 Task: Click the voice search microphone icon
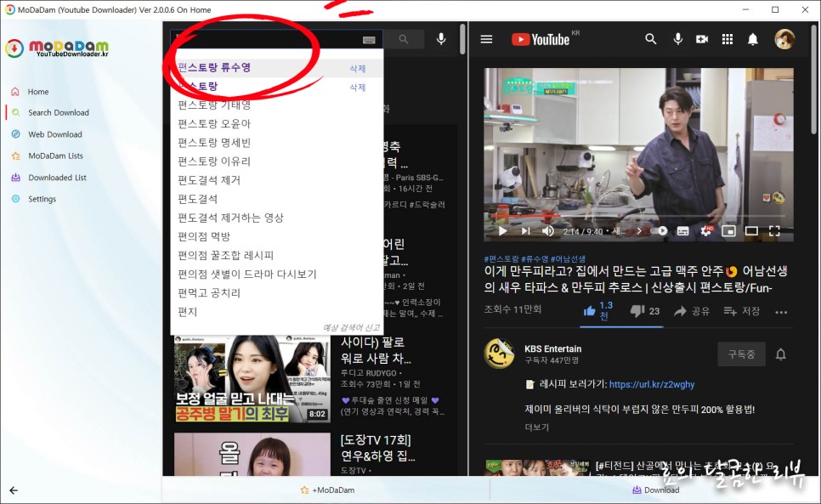pos(441,39)
